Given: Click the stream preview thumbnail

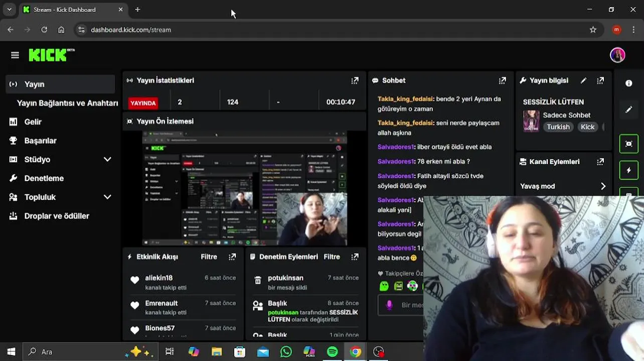Looking at the screenshot, I should coord(244,189).
